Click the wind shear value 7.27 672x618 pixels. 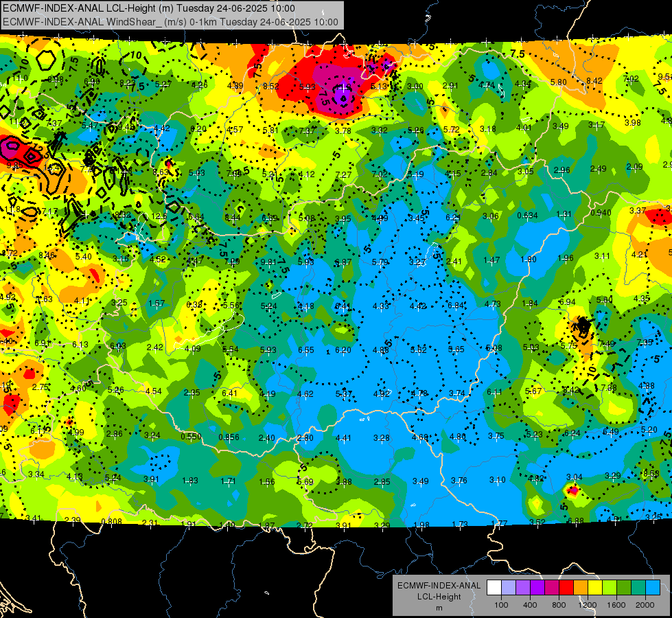click(x=343, y=175)
